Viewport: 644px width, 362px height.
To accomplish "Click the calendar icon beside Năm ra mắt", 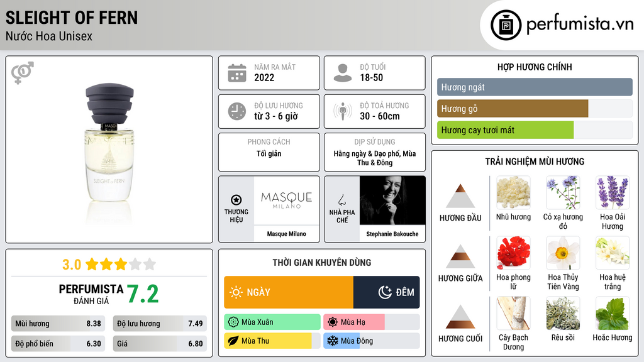I will 237,73.
